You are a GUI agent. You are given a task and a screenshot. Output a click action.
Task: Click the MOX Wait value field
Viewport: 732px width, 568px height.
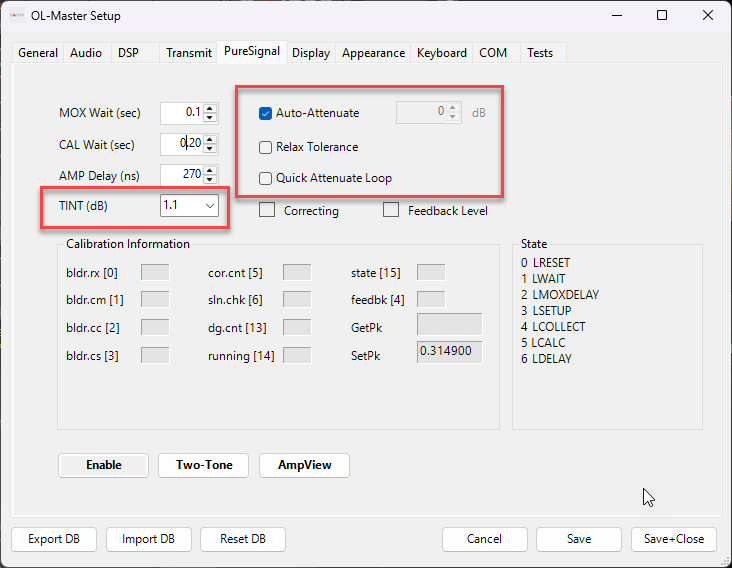182,113
